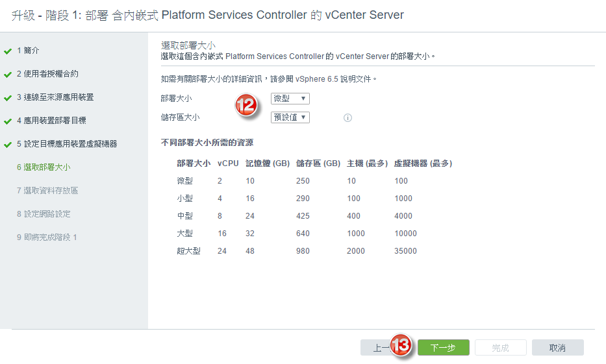This screenshot has height=364, width=606.
Task: Click the 微型 row label in table
Action: 184,180
